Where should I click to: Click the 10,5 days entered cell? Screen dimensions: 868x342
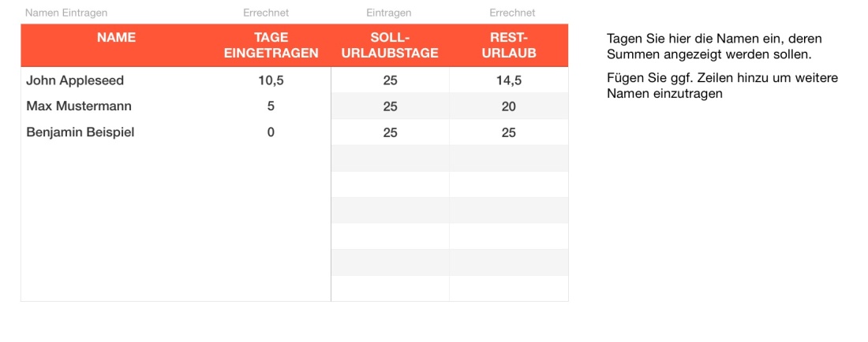point(271,80)
